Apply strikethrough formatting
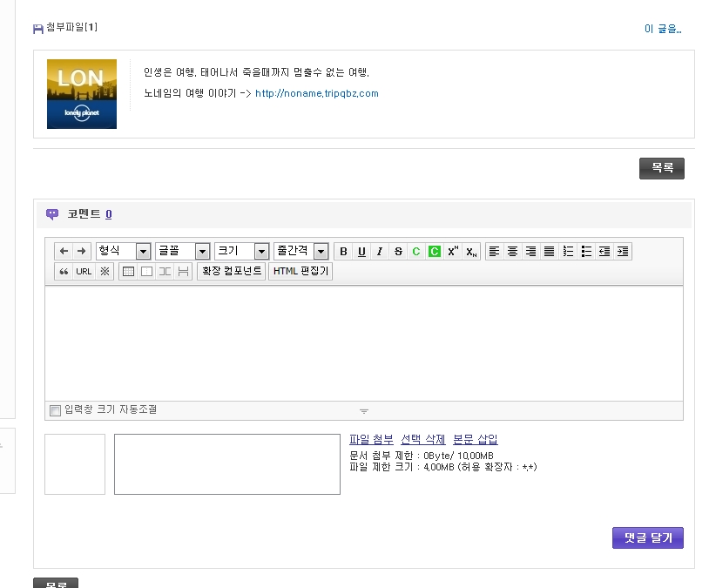The width and height of the screenshot is (709, 588). pos(398,252)
